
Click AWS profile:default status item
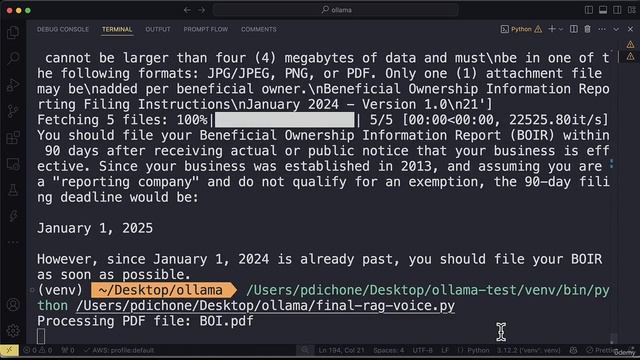click(x=119, y=350)
